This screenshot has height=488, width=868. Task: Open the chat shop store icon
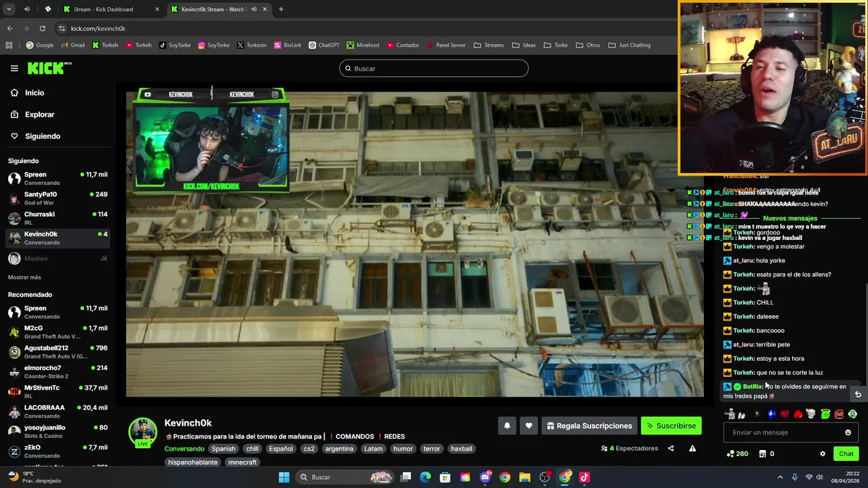coord(763,454)
